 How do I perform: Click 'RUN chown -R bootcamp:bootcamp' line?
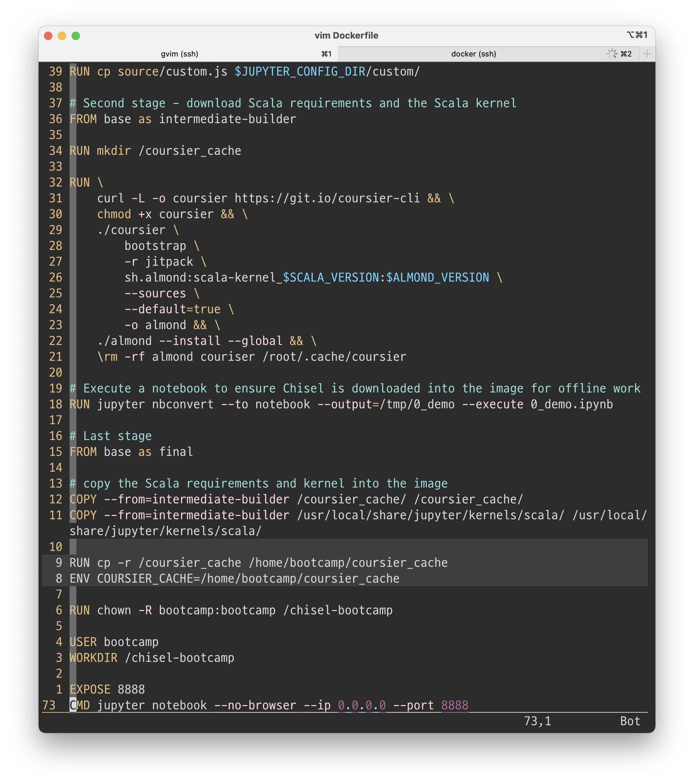231,610
